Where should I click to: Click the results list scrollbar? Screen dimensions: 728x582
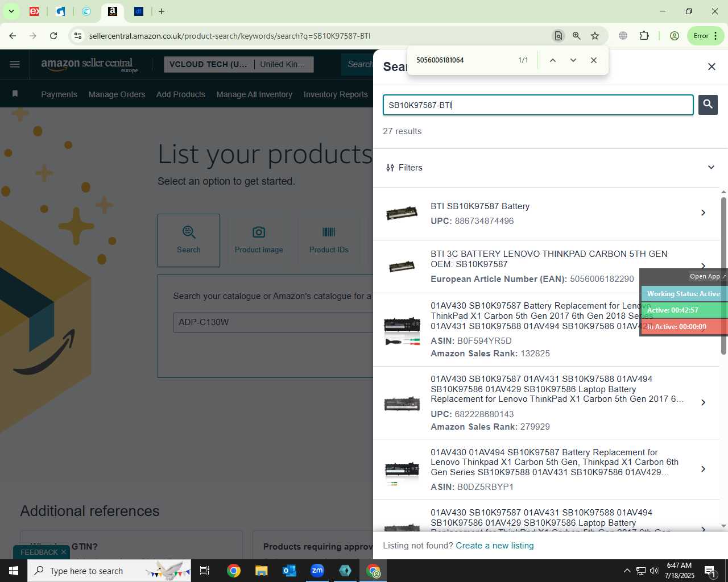723,276
